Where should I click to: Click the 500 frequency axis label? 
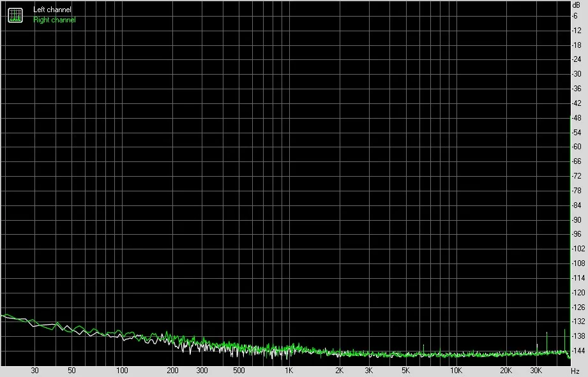point(239,371)
